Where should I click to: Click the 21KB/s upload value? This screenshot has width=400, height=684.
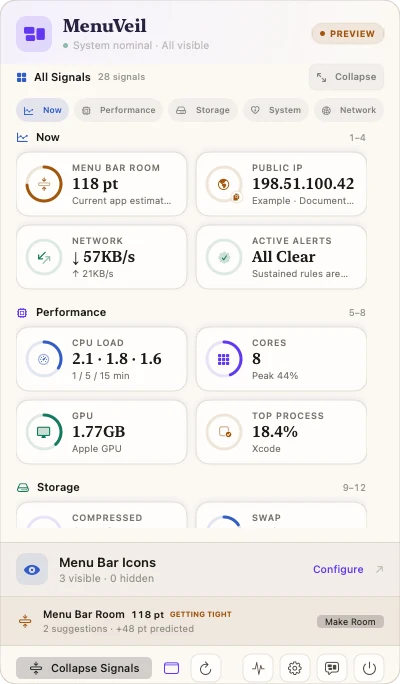click(x=92, y=274)
